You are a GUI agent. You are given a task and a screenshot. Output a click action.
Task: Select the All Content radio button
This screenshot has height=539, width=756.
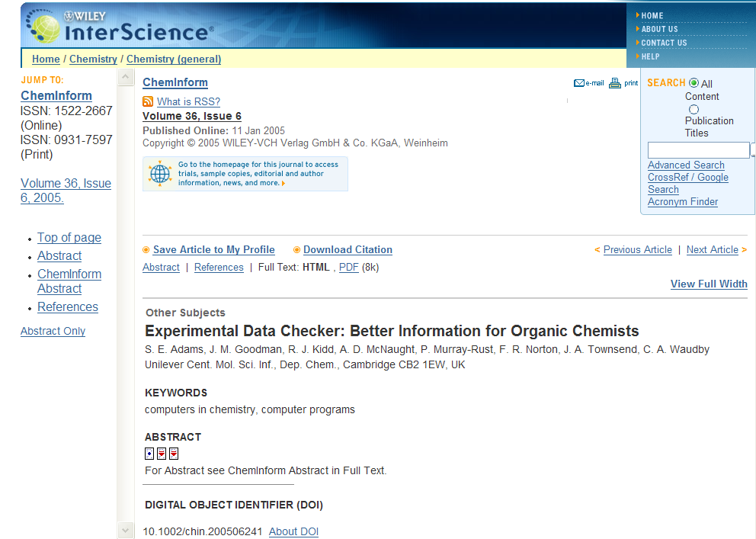[694, 83]
